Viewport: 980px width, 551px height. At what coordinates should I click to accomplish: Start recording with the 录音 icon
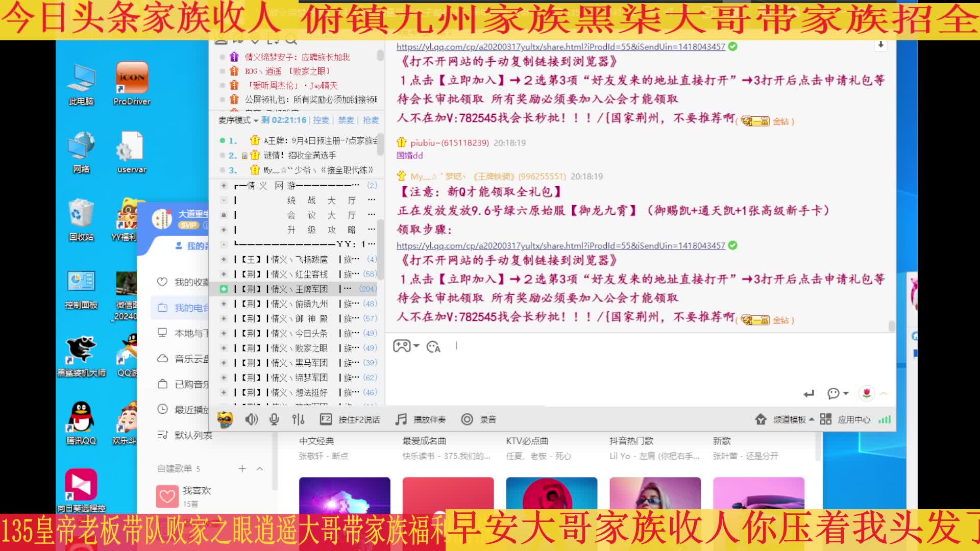click(x=467, y=419)
